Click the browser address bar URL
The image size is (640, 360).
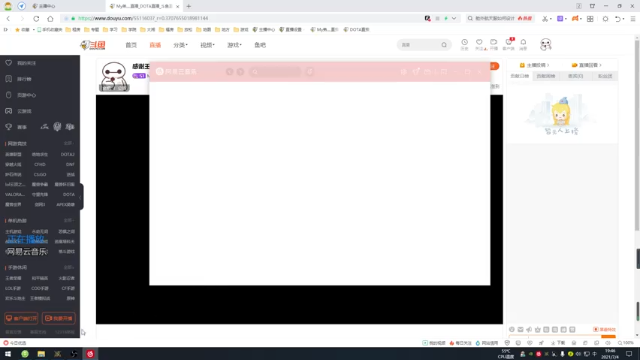pyautogui.click(x=143, y=18)
